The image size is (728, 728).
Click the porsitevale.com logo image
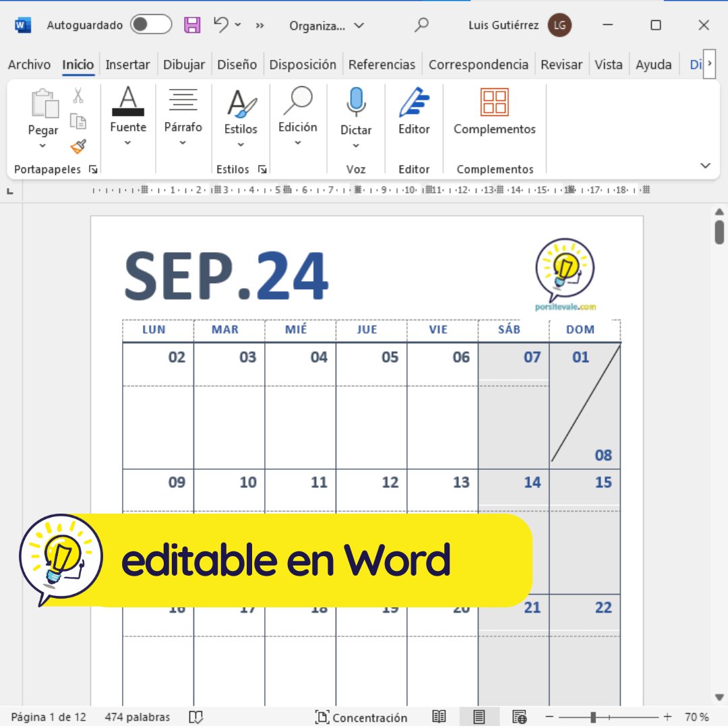pyautogui.click(x=565, y=275)
